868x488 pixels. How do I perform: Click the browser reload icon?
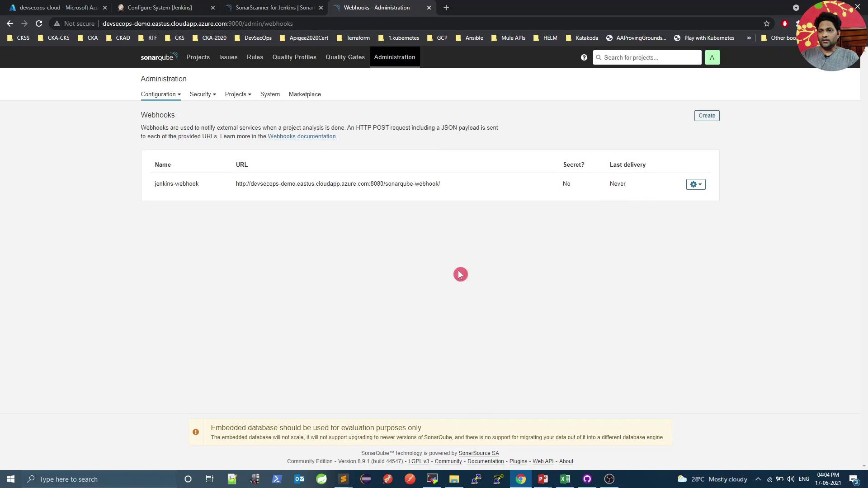39,23
